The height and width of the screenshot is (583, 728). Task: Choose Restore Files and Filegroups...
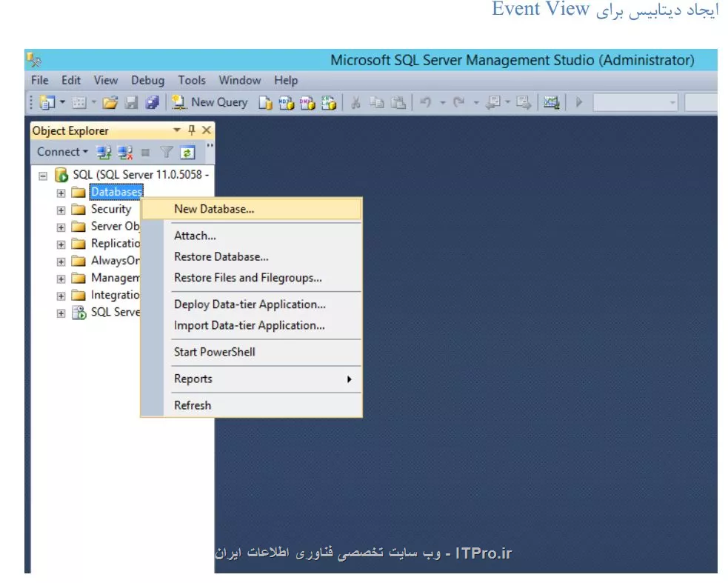251,277
